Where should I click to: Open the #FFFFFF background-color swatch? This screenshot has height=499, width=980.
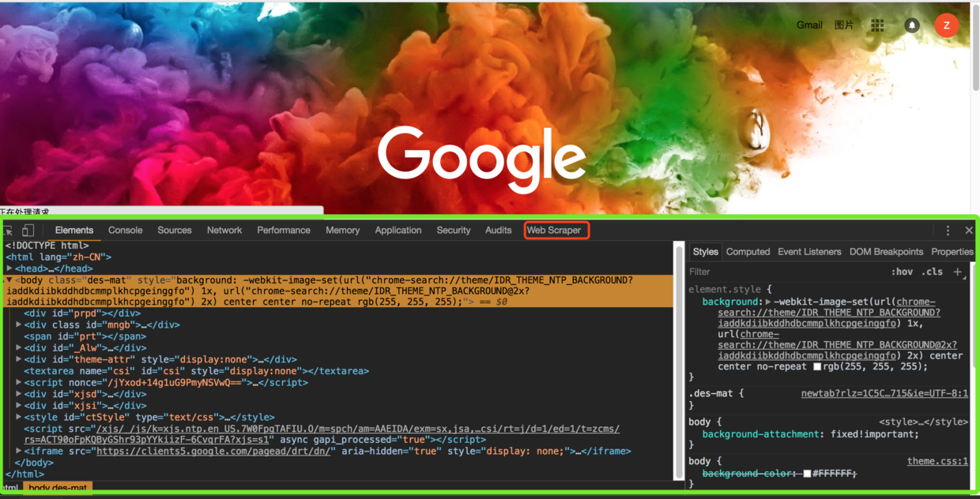[807, 474]
